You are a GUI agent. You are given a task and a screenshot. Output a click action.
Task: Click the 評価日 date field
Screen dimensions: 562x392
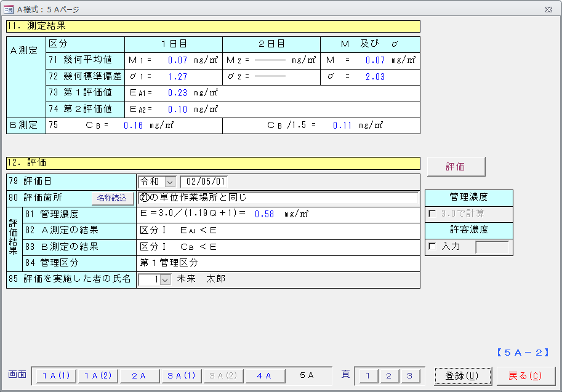coord(203,182)
